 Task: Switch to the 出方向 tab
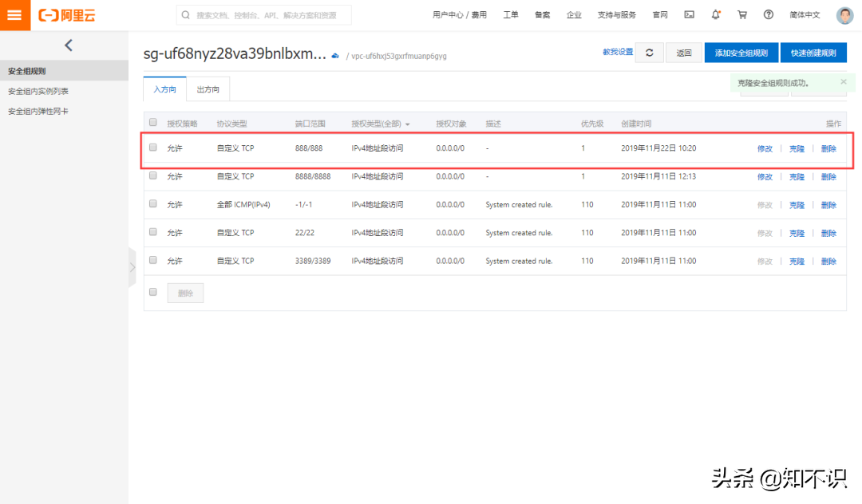coord(208,89)
